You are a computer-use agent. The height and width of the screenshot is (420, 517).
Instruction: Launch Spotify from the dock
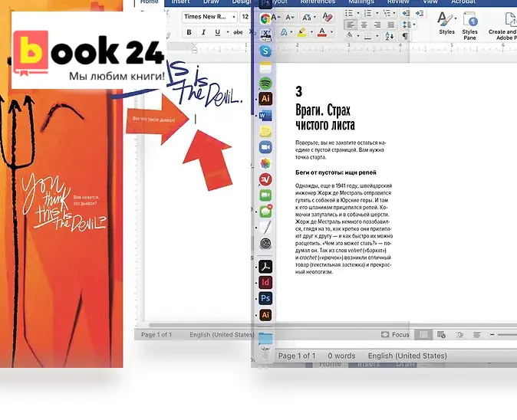[265, 83]
